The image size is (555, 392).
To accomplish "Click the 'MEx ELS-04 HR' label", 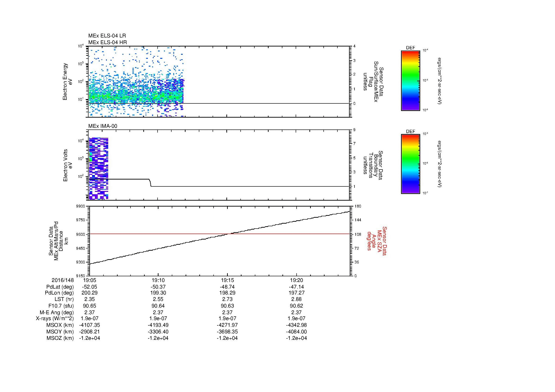I will click(x=107, y=42).
